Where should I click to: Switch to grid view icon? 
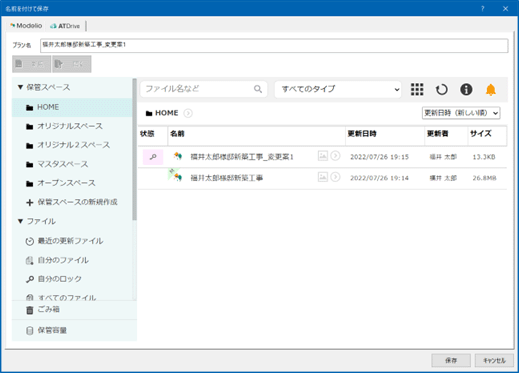tap(417, 89)
